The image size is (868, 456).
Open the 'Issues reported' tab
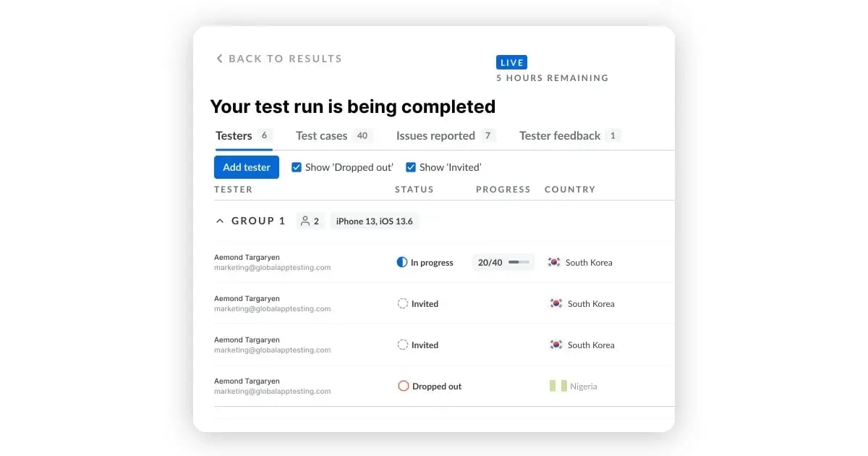point(436,135)
